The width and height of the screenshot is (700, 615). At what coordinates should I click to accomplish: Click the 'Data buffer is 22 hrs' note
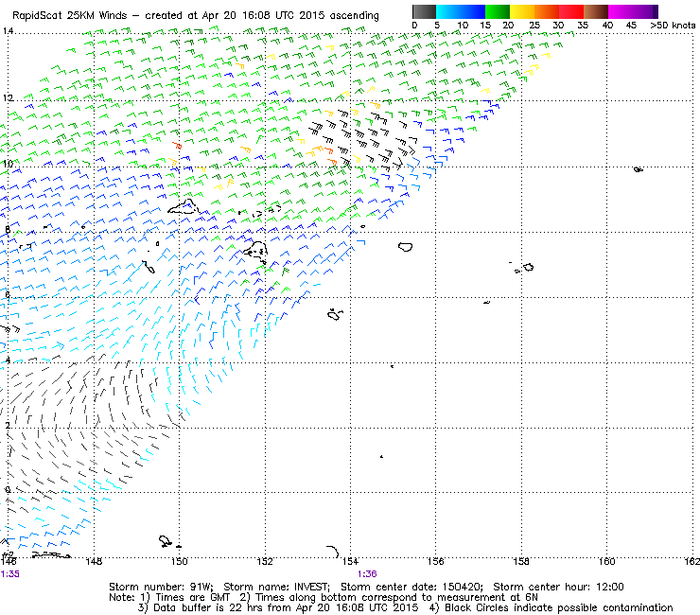(x=207, y=607)
